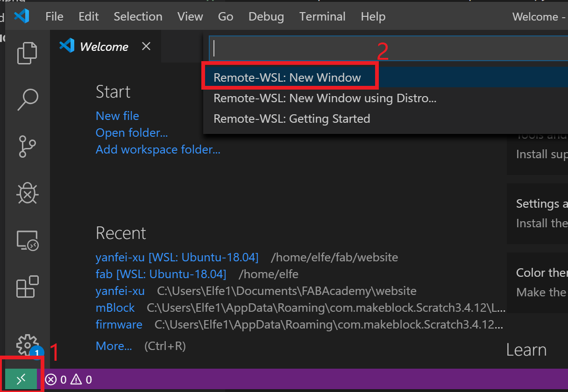The image size is (568, 392).
Task: Open recent mBlock folder
Action: (x=115, y=308)
